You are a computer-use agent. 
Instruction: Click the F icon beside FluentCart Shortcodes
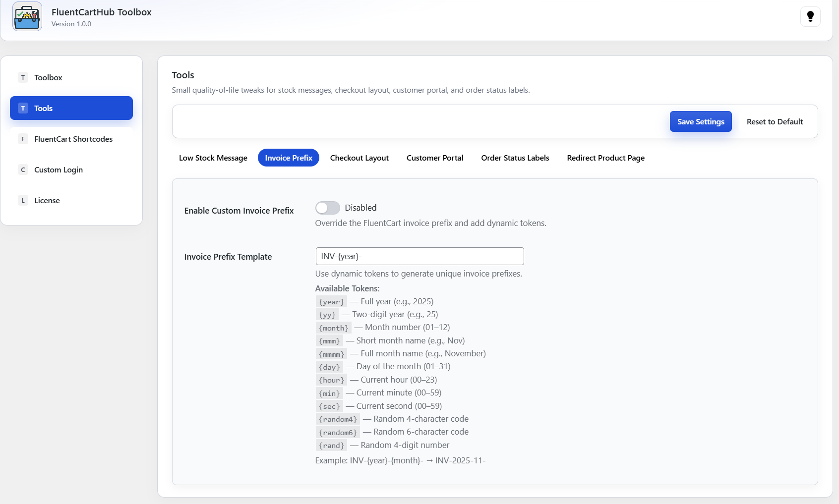pyautogui.click(x=23, y=139)
